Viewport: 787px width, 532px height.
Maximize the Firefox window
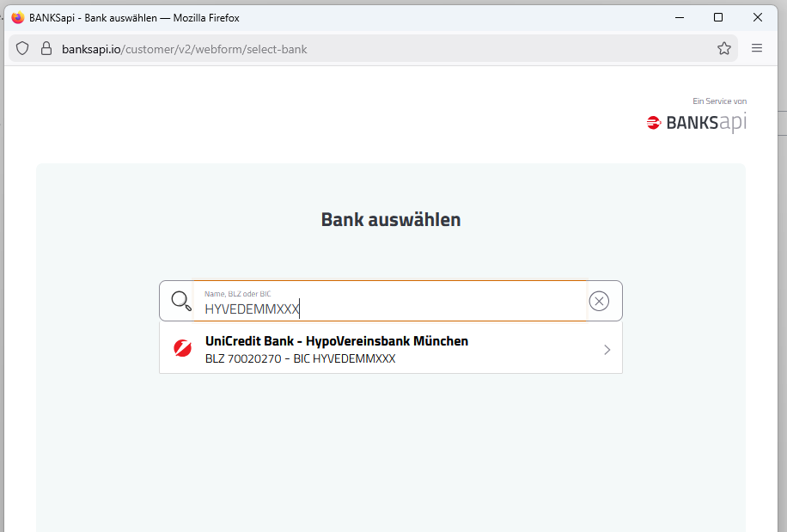click(718, 17)
